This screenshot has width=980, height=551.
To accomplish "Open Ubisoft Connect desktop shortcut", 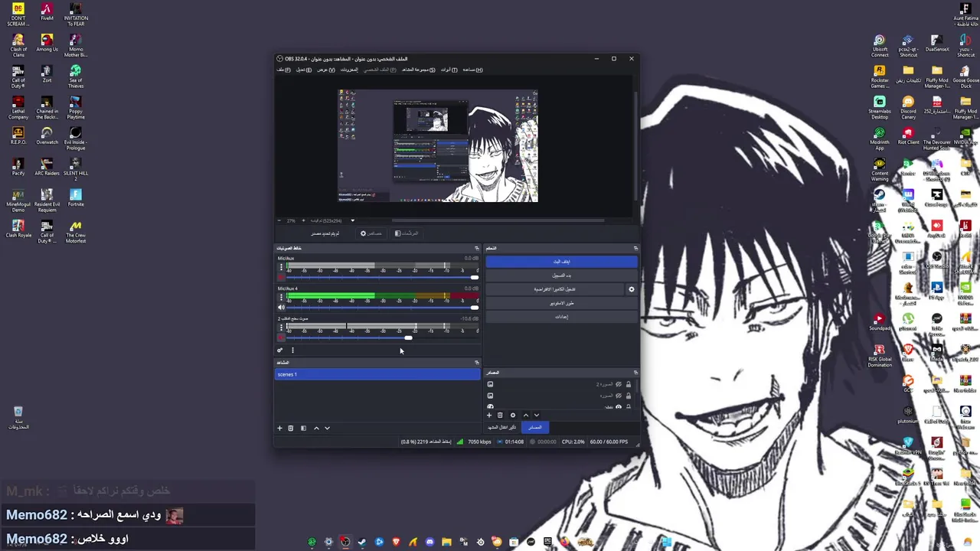I will click(x=880, y=46).
